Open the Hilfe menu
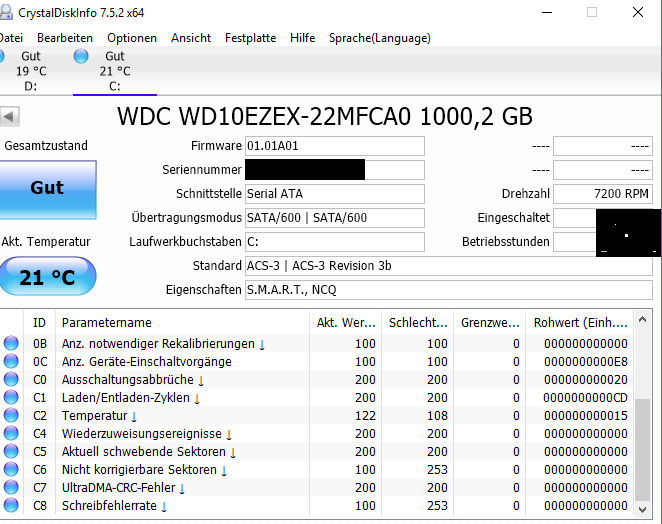The width and height of the screenshot is (662, 524). click(x=302, y=38)
